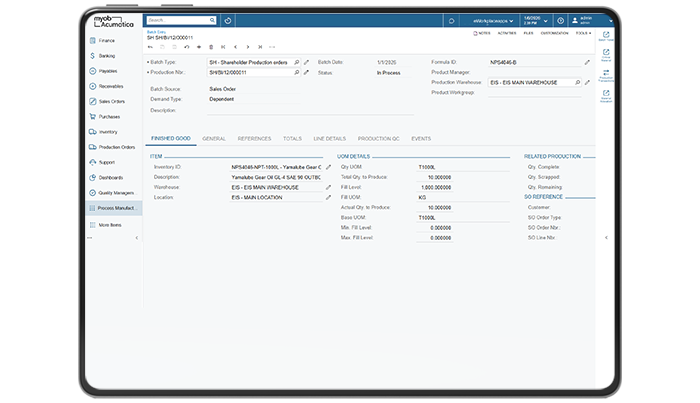Open Production Warehouse lookup magnifier
This screenshot has width=700, height=403.
(577, 83)
